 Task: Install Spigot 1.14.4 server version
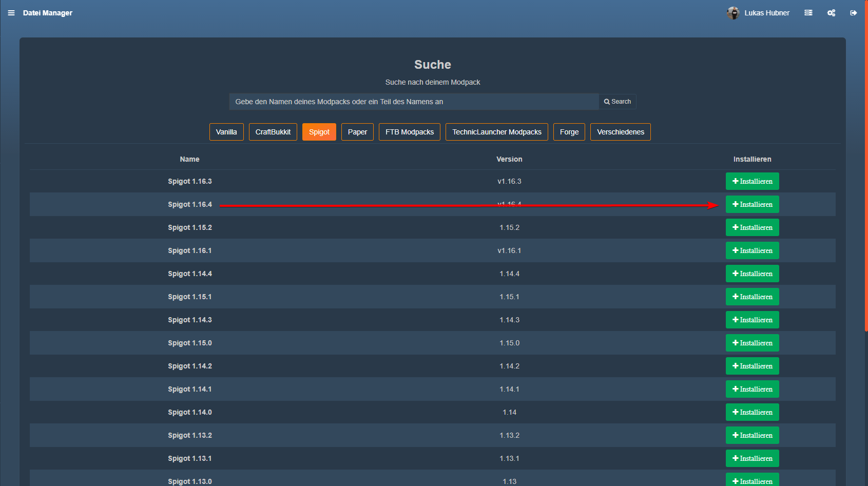[752, 274]
